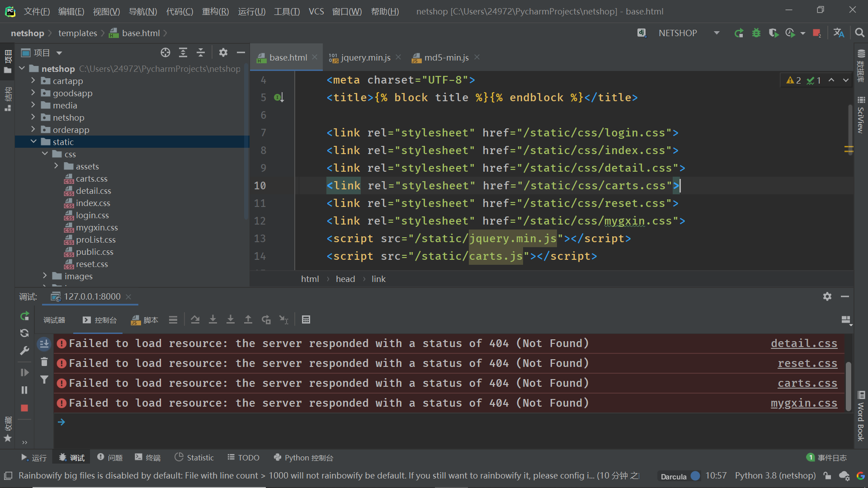Image resolution: width=868 pixels, height=488 pixels.
Task: Restore debug layout icon at console right
Action: (846, 320)
